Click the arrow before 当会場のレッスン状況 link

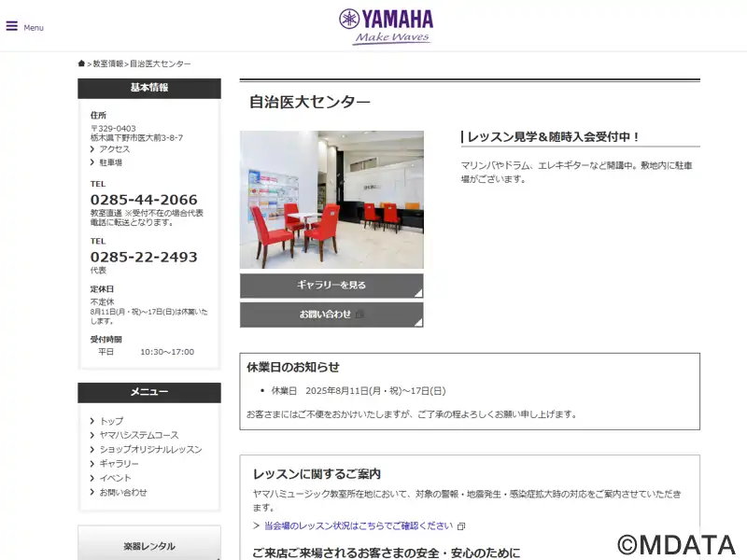click(x=256, y=525)
